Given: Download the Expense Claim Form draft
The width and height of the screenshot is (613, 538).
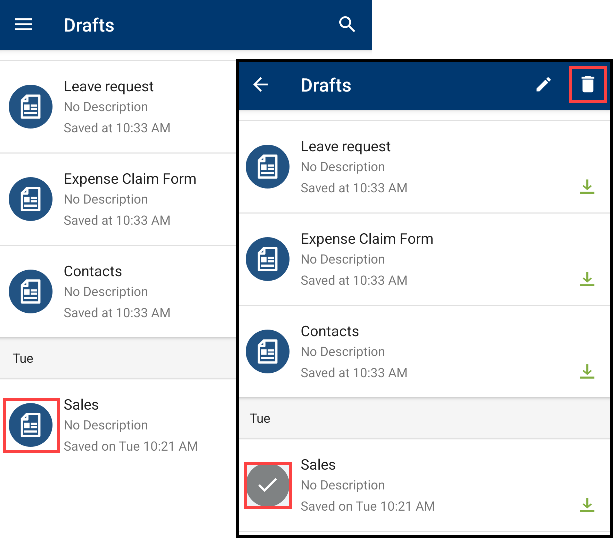Looking at the screenshot, I should tap(587, 279).
